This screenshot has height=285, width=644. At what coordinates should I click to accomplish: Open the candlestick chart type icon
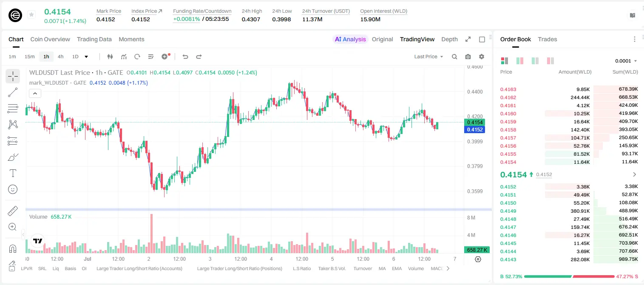coord(111,57)
